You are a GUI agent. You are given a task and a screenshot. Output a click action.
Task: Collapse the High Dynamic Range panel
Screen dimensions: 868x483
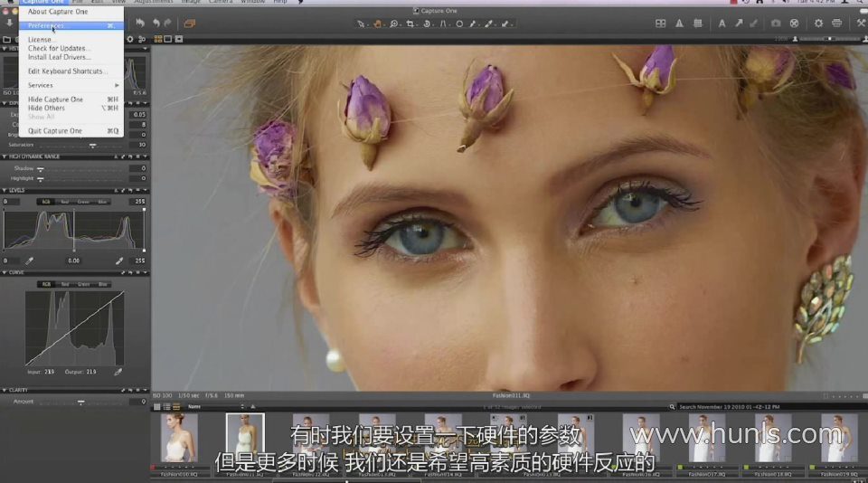(x=4, y=156)
